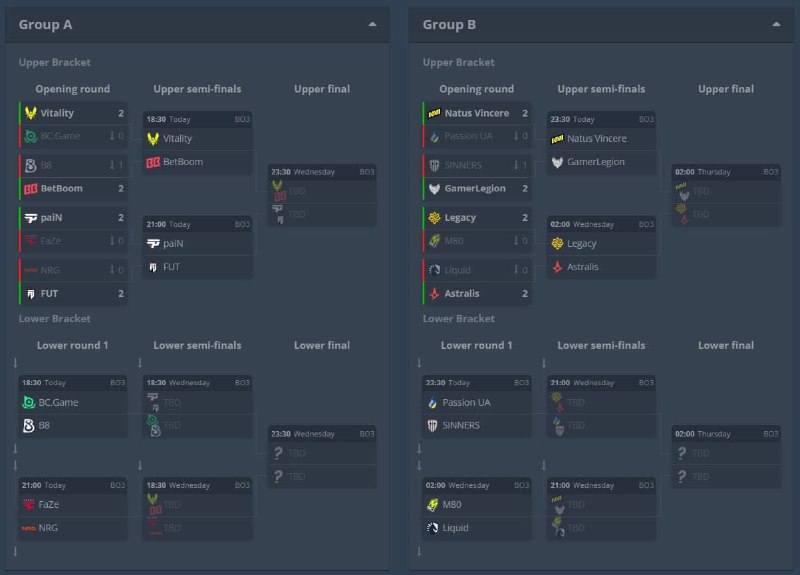
Task: Open Group A upper final 23:30 Wednesday match
Action: [x=322, y=195]
